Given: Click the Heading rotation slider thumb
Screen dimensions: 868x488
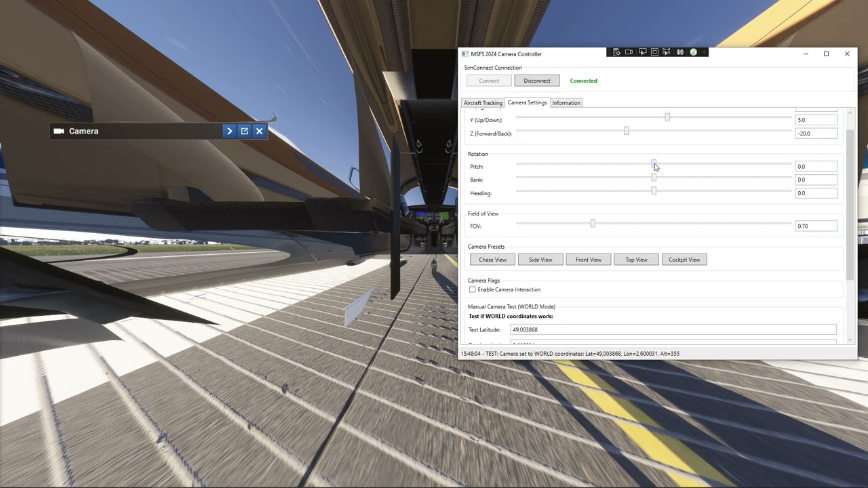Looking at the screenshot, I should point(654,190).
